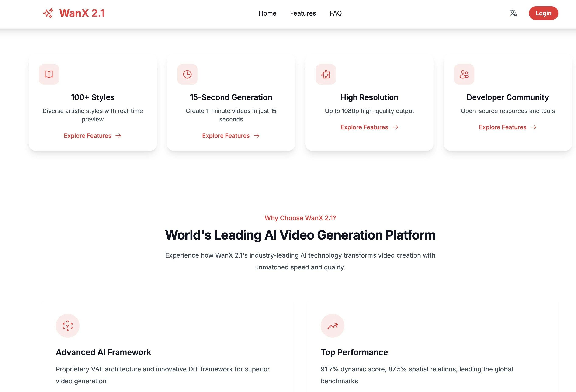
Task: Click the 3D box icon for AI Framework
Action: coord(68,326)
